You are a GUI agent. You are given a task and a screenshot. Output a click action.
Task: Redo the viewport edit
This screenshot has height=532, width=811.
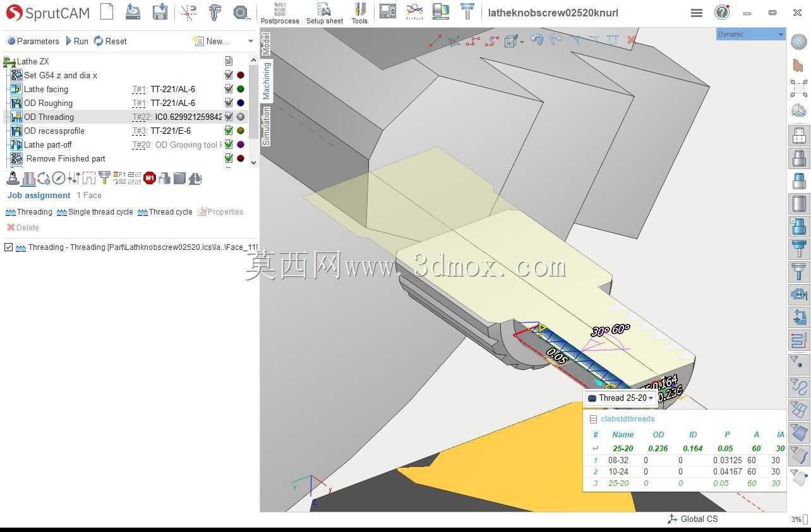point(556,40)
